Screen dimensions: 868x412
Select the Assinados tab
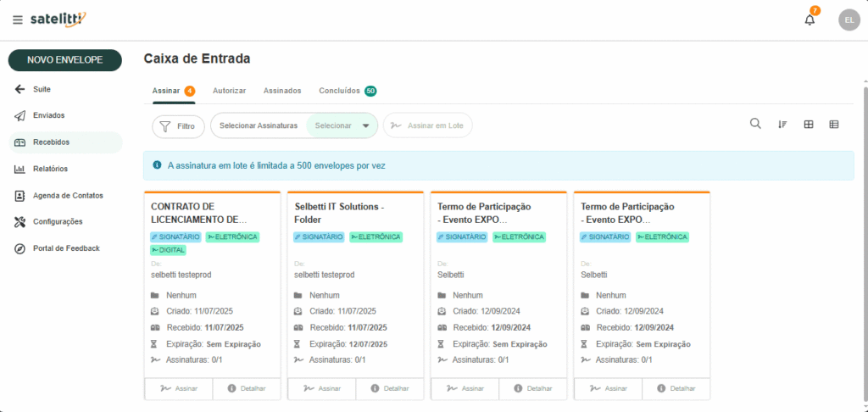(x=282, y=91)
